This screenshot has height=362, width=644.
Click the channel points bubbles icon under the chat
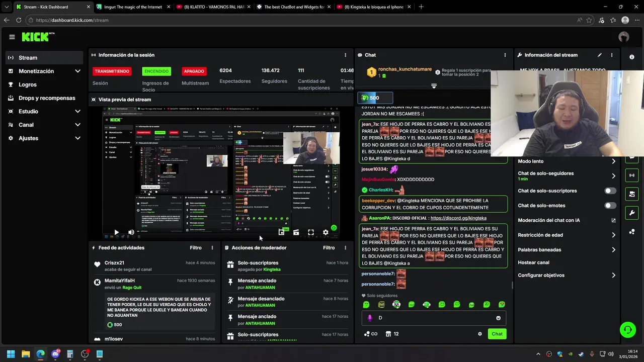370,334
